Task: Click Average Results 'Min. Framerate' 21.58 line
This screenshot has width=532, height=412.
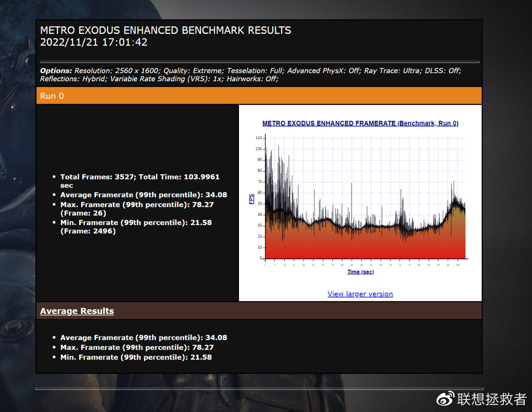Action: point(136,357)
